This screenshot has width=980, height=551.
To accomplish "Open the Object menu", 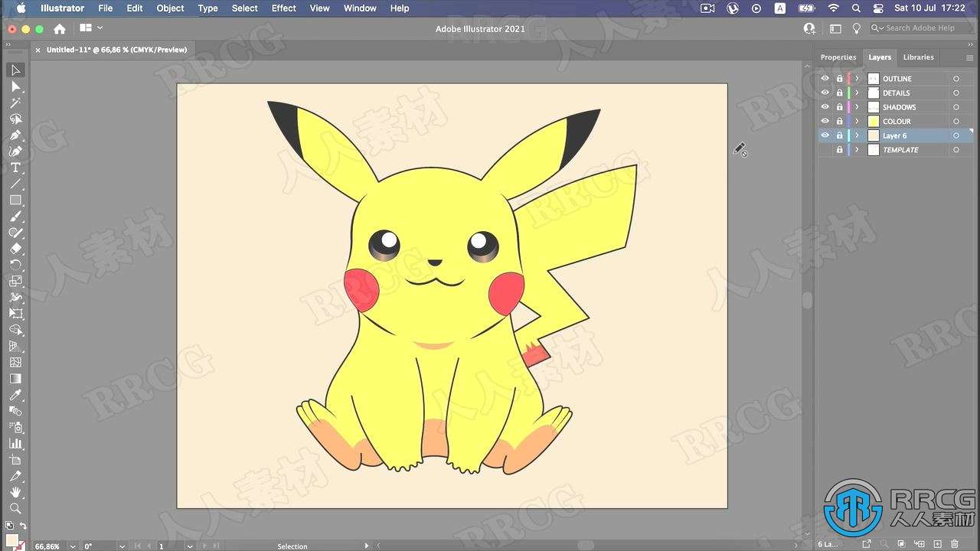I will pyautogui.click(x=170, y=8).
